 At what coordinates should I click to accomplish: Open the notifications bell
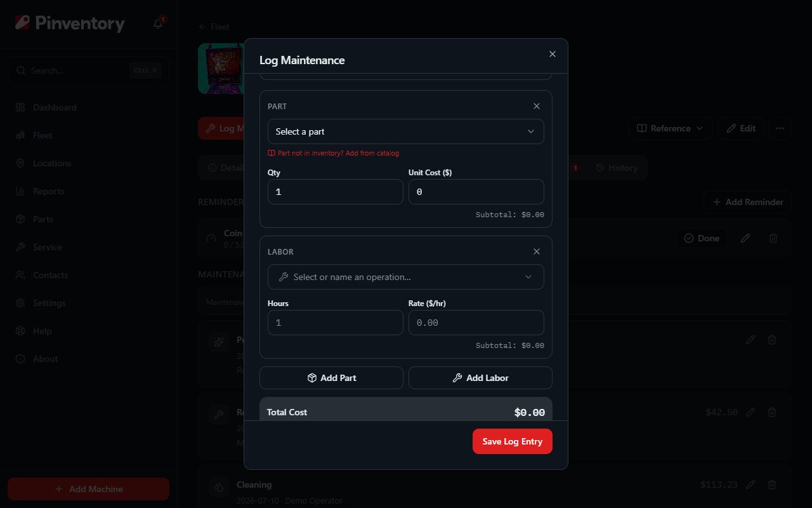point(158,23)
